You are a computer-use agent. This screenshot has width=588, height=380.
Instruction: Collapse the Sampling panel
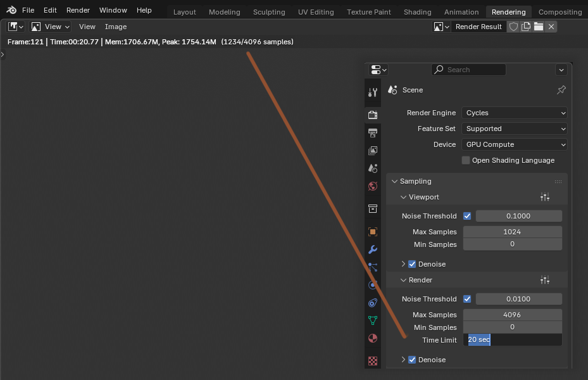click(x=394, y=181)
